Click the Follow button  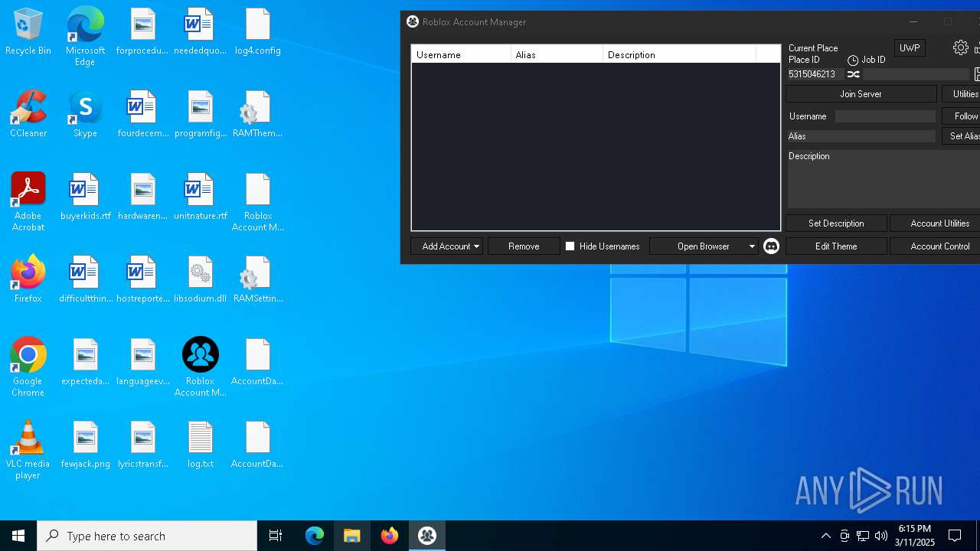click(x=962, y=116)
